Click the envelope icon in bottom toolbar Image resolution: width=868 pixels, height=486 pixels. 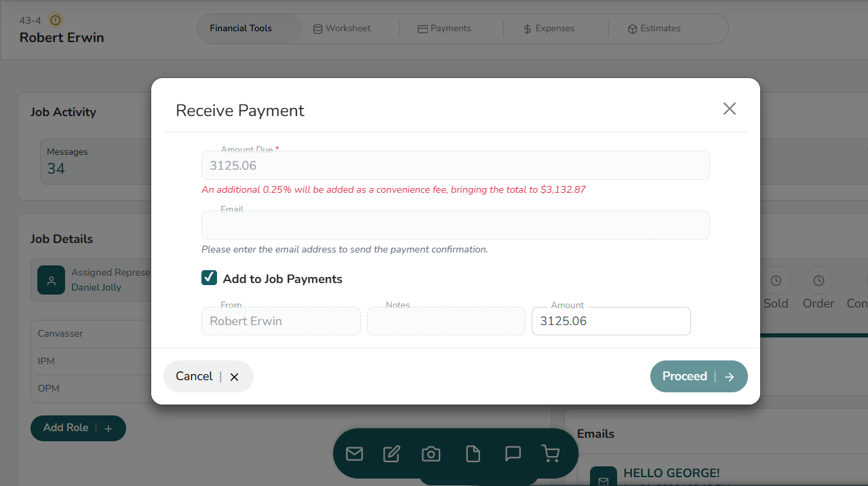pyautogui.click(x=354, y=453)
